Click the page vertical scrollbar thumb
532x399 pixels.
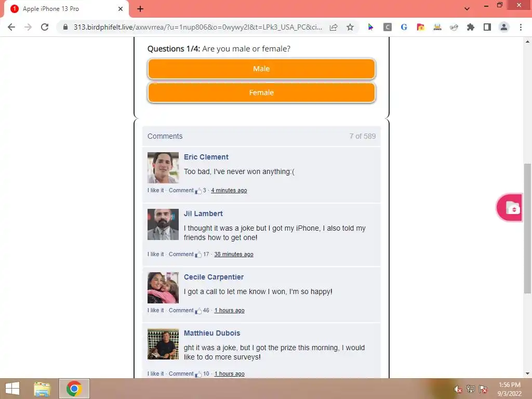527,229
